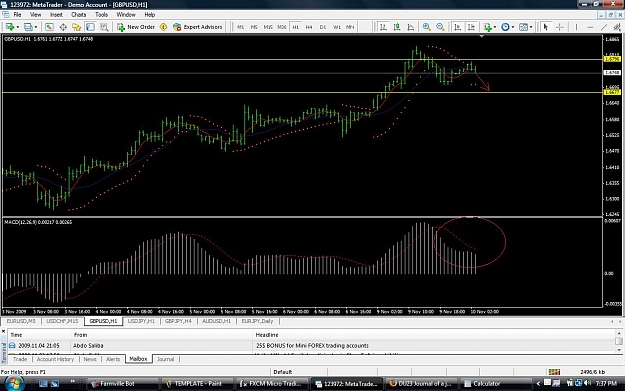The height and width of the screenshot is (391, 625).
Task: Switch chart to bar chart style
Action: 383,27
